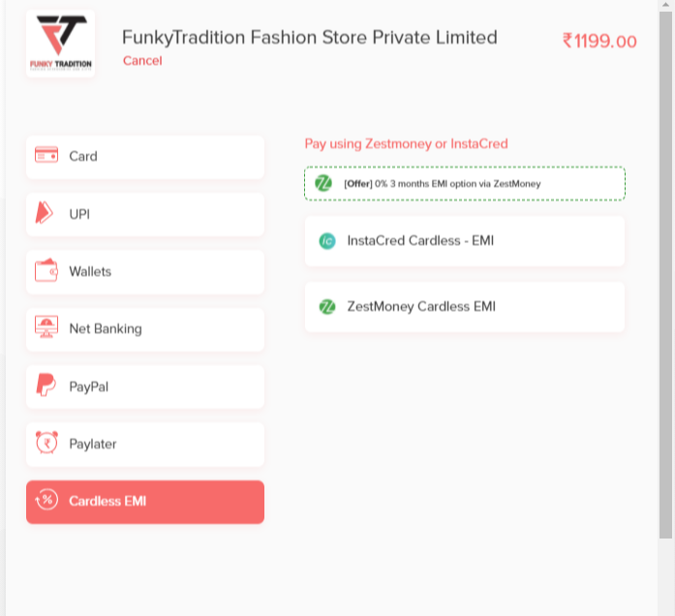Click the UPI arrow icon
675x616 pixels.
pos(45,213)
